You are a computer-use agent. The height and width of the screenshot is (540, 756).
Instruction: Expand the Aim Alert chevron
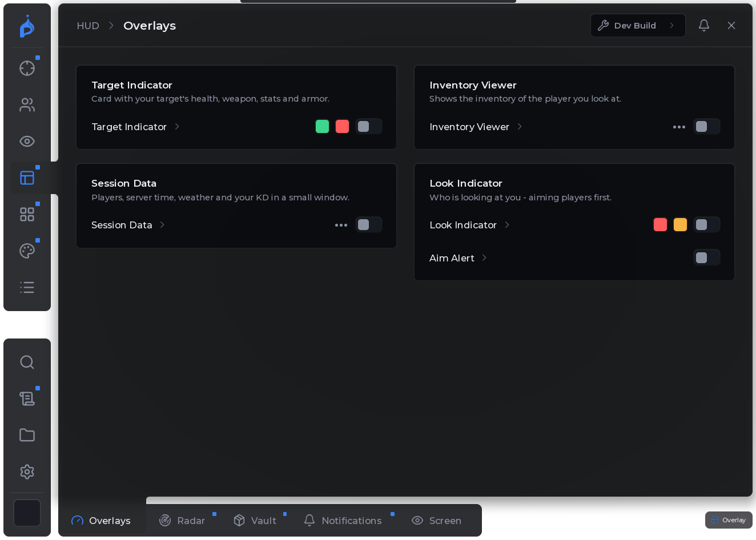point(484,257)
